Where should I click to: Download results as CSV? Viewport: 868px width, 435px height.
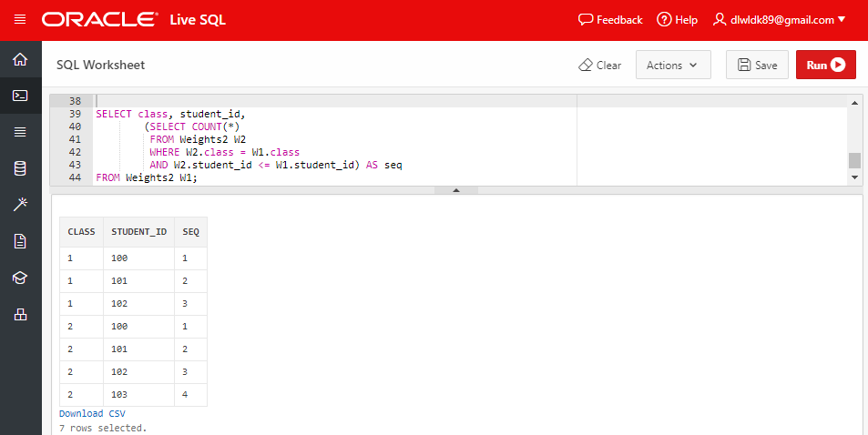pos(92,413)
